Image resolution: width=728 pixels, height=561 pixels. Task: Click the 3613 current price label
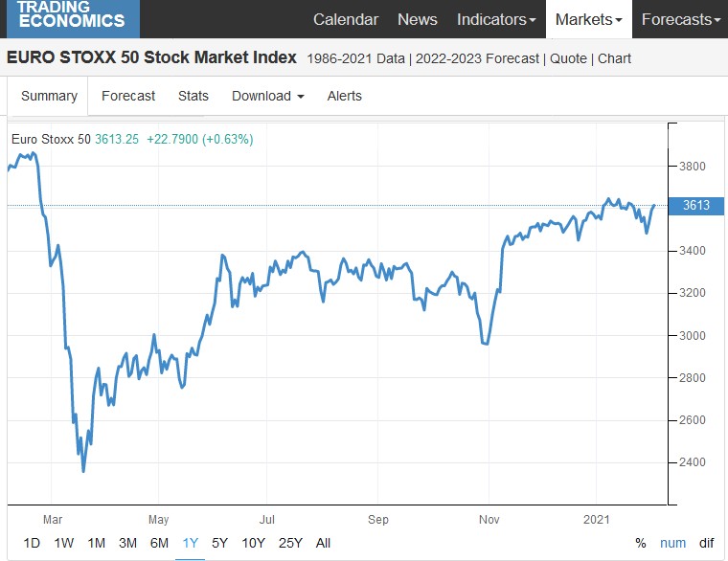[x=696, y=206]
